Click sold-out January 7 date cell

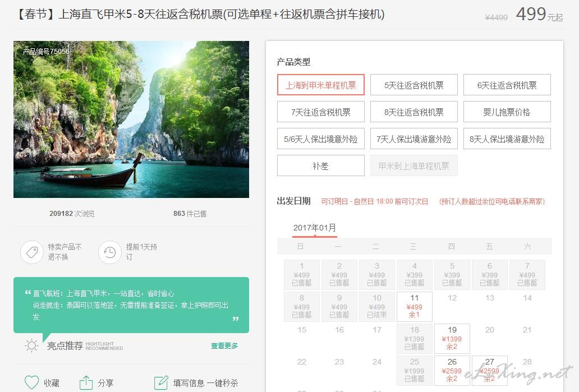click(527, 274)
